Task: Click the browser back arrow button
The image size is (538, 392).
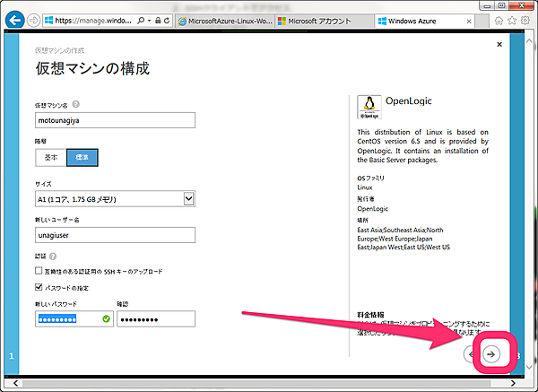Action: tap(14, 21)
